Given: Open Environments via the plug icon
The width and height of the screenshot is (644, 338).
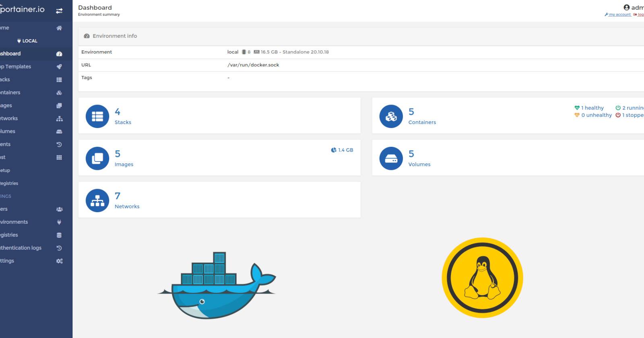Looking at the screenshot, I should point(59,222).
